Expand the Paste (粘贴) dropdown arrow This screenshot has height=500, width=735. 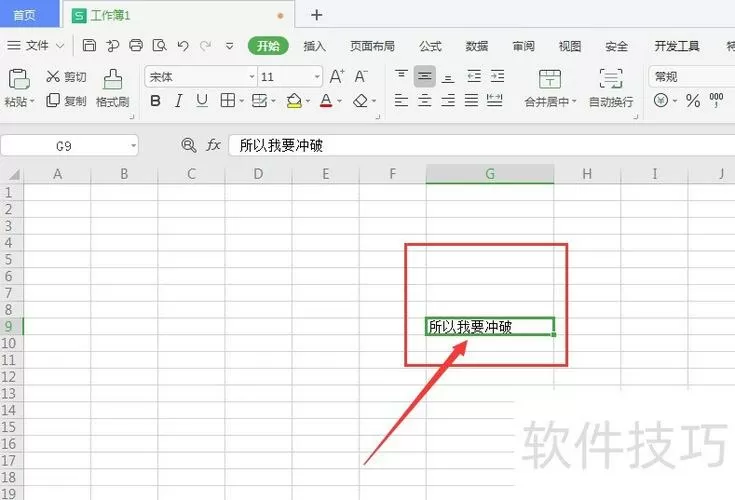[32, 101]
